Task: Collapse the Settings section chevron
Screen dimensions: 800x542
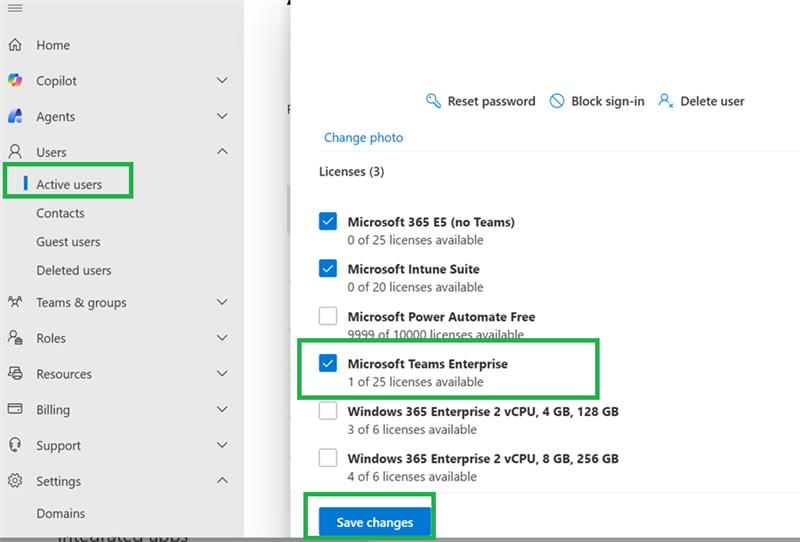Action: click(222, 480)
